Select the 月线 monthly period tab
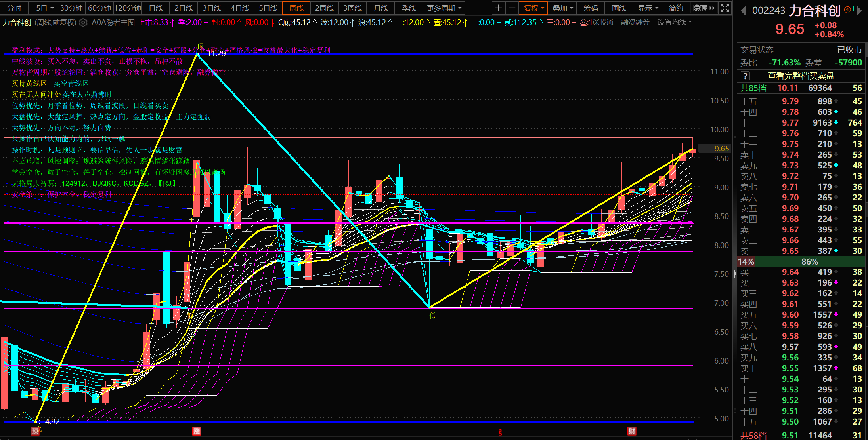 (381, 8)
